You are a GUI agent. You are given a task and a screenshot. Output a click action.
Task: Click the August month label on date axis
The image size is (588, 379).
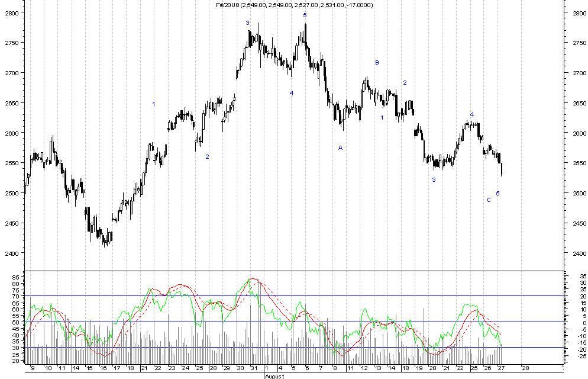click(274, 376)
